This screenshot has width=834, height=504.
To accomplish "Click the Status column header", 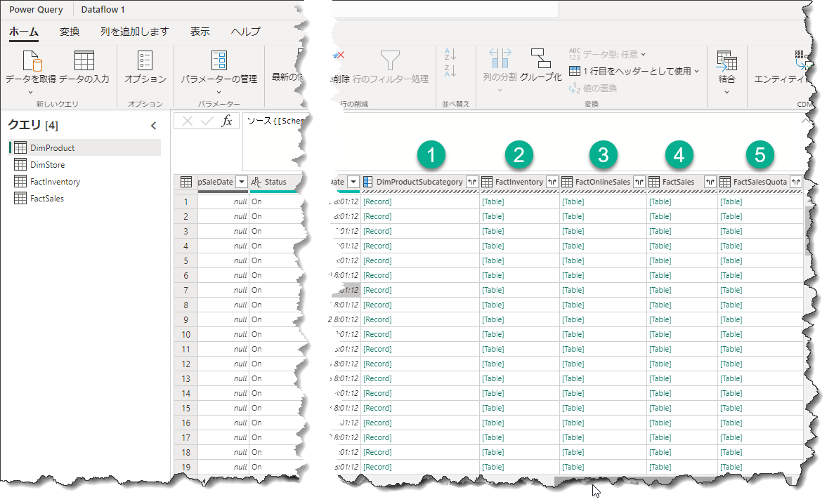I will [275, 182].
